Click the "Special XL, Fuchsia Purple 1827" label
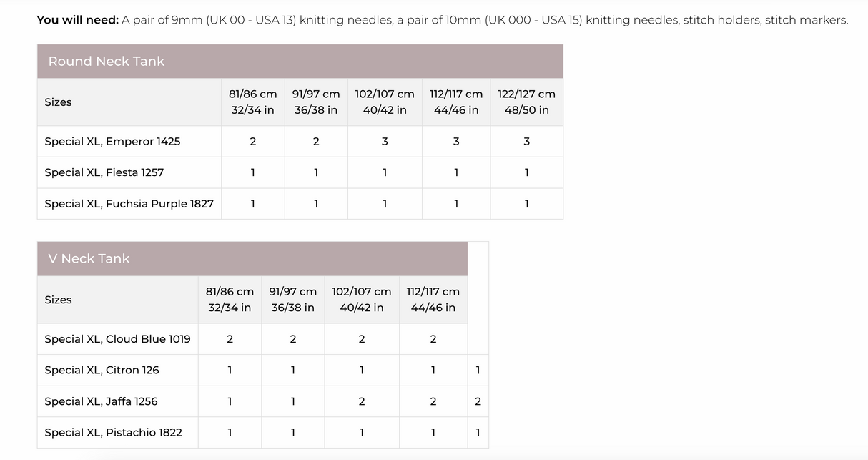 (x=129, y=204)
